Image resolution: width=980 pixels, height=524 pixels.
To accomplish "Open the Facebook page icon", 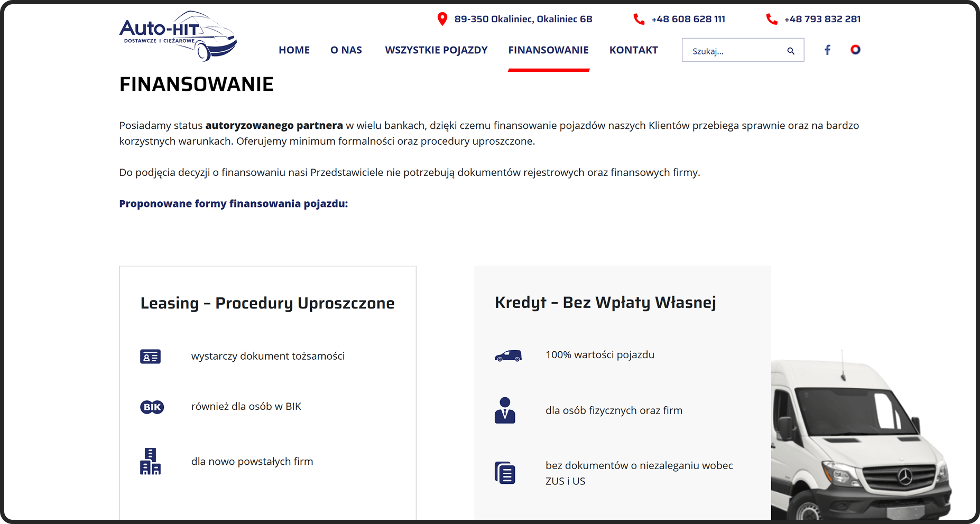I will [827, 50].
